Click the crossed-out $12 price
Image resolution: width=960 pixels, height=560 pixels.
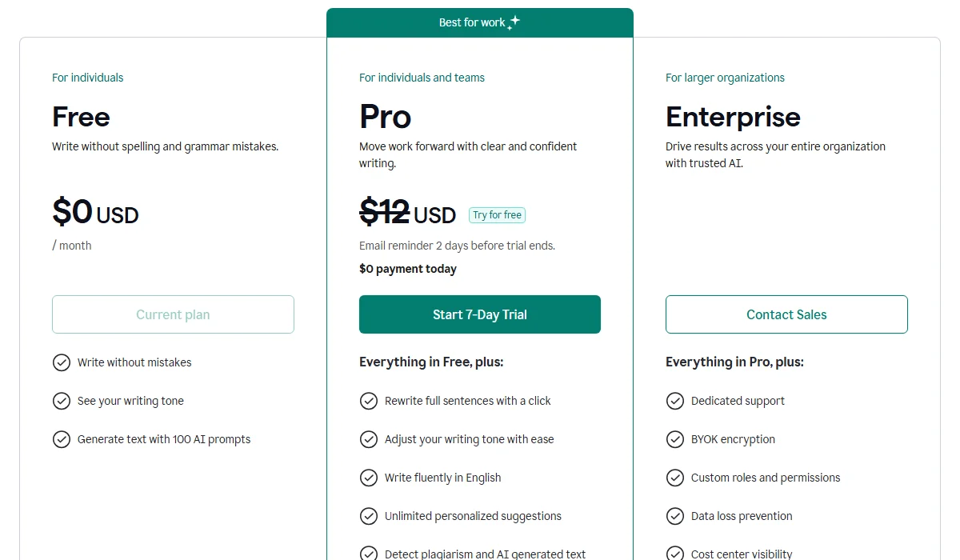point(384,214)
